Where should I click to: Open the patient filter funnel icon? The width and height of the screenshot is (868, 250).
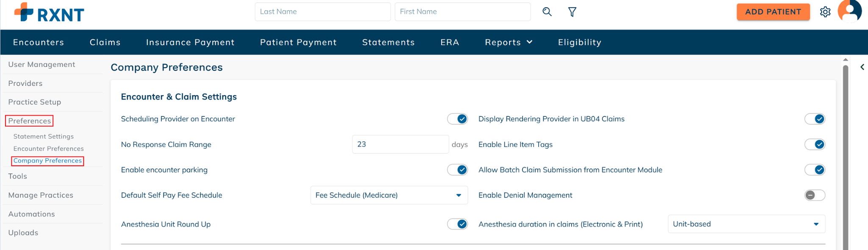coord(572,12)
